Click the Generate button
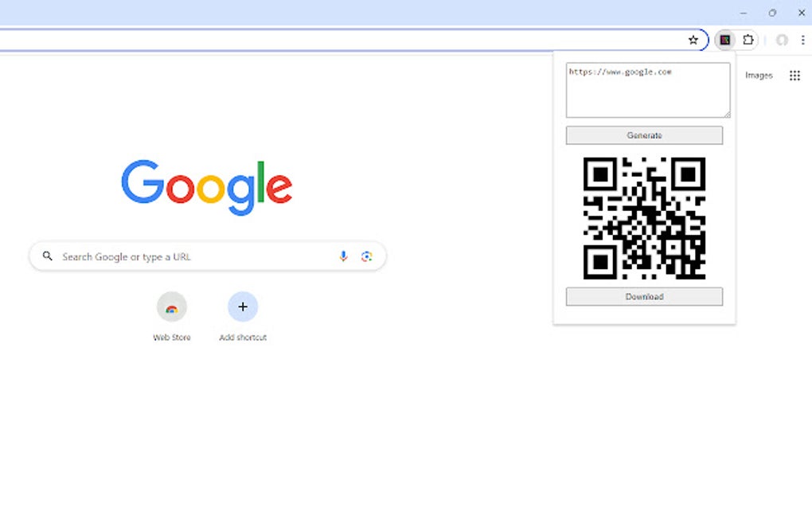This screenshot has width=812, height=508. (x=644, y=135)
